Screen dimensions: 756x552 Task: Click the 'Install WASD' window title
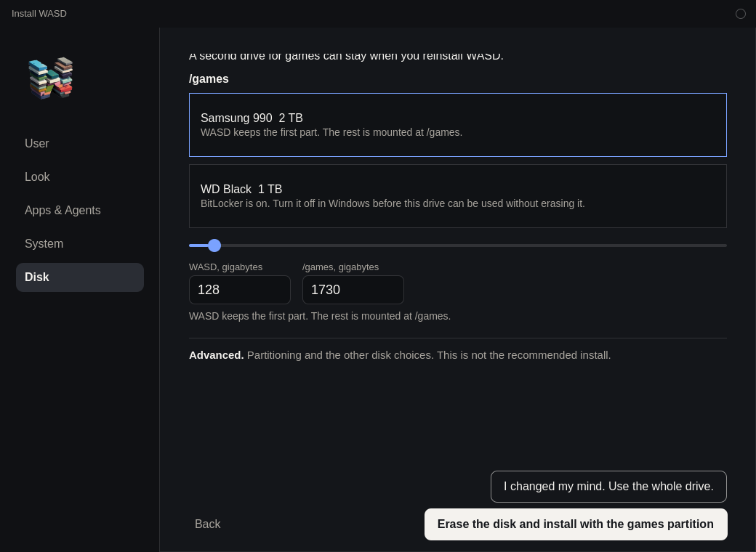click(x=39, y=14)
